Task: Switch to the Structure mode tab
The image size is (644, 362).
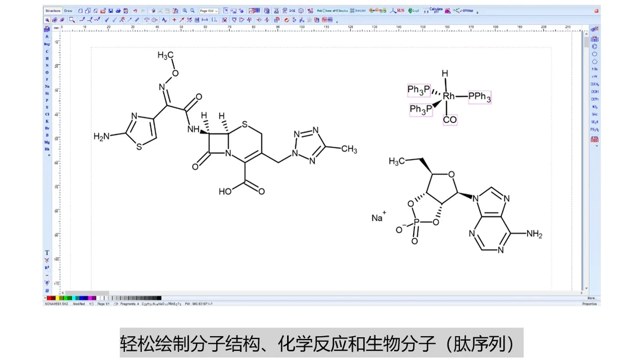Action: (x=53, y=11)
